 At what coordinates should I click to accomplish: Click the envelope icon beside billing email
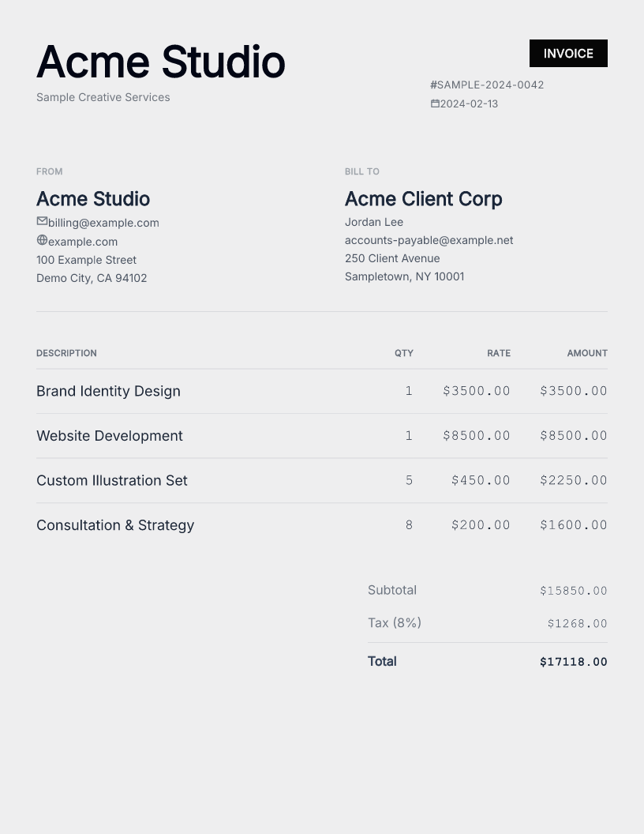[42, 220]
